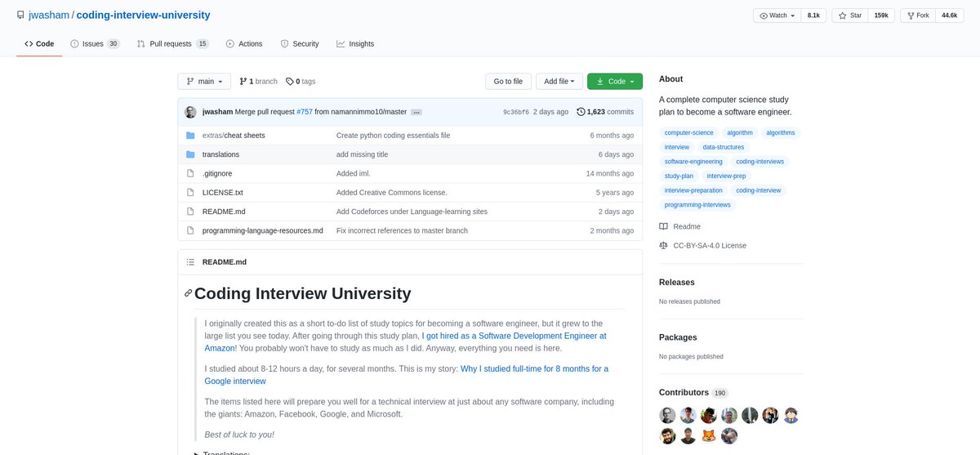View the 1 branch link

pyautogui.click(x=258, y=81)
